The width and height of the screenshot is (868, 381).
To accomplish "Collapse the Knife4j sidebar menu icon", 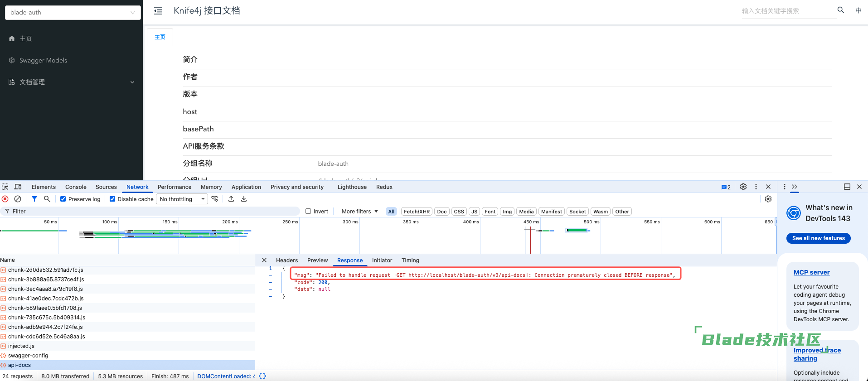I will point(158,11).
